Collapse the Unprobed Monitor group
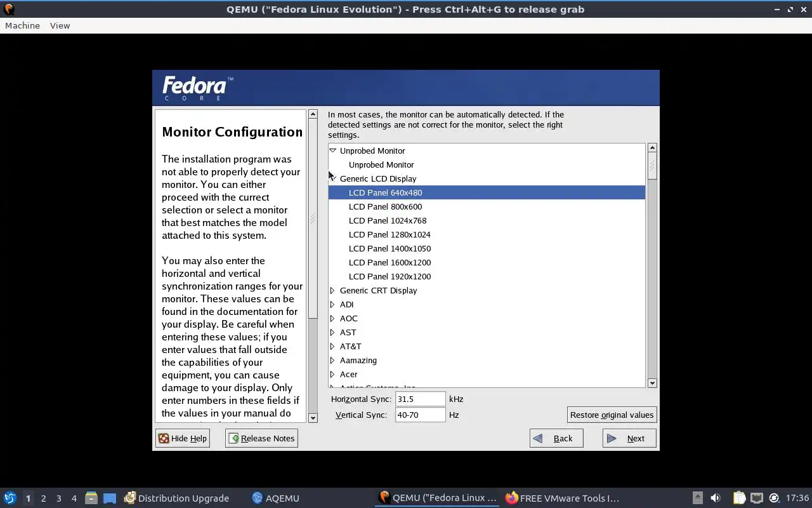The image size is (812, 508). coord(332,150)
